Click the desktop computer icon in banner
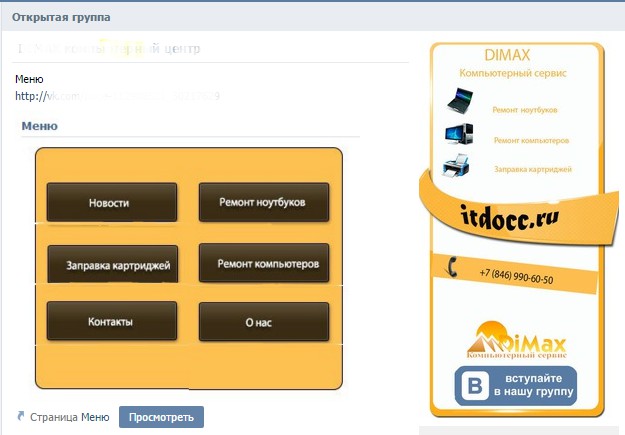This screenshot has width=625, height=435. click(x=459, y=134)
